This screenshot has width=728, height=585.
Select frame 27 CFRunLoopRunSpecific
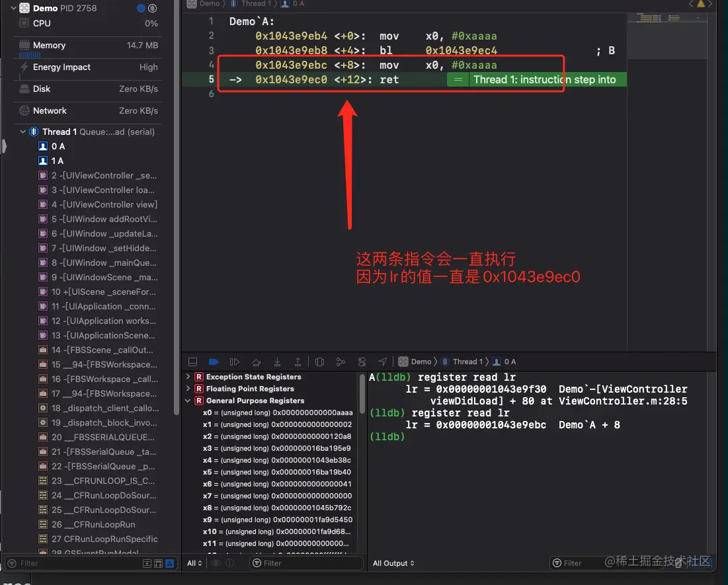coord(99,539)
